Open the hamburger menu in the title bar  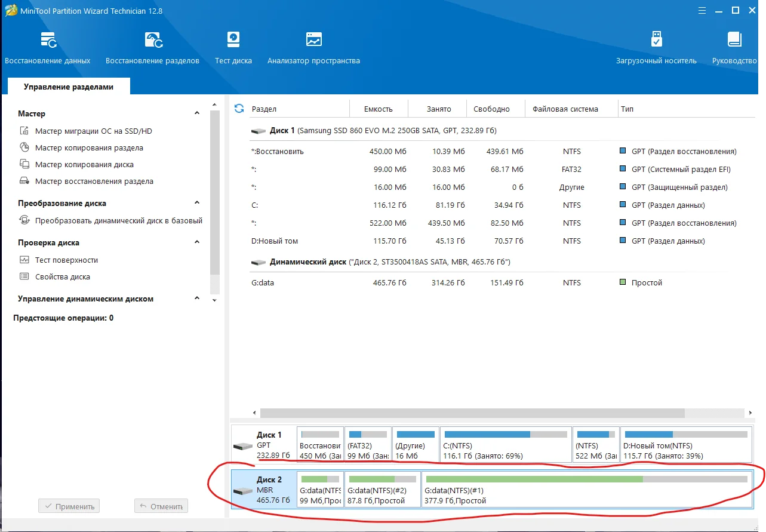click(x=702, y=10)
